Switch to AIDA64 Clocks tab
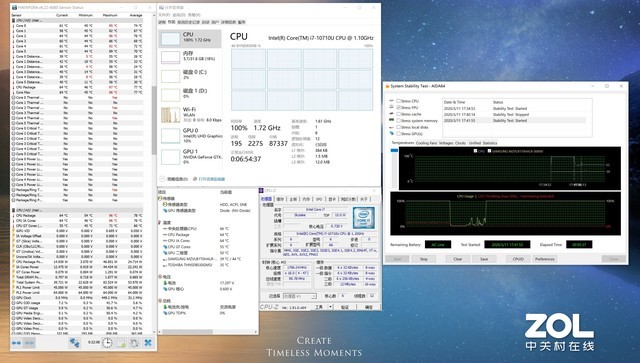Screen dimensions: 640x363 pyautogui.click(x=460, y=143)
